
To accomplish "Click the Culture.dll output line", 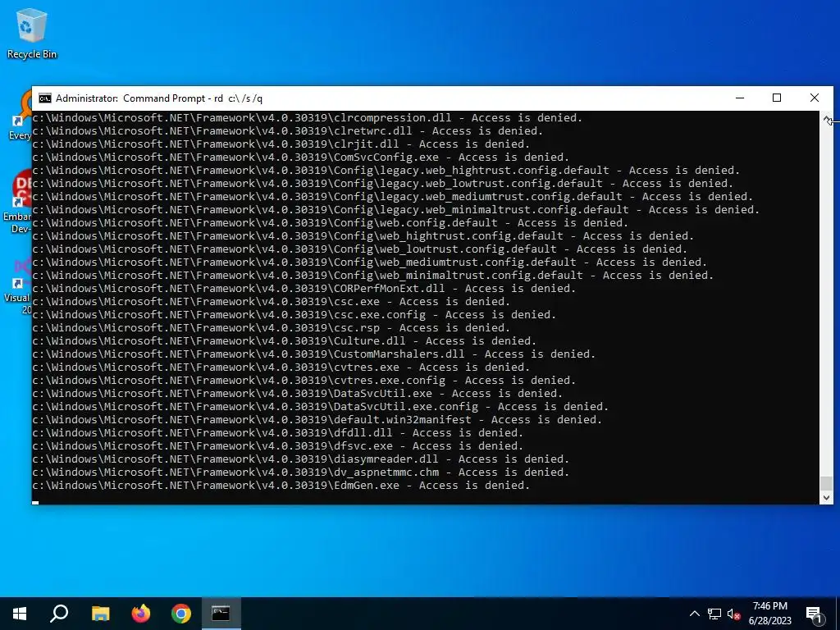I will (285, 340).
